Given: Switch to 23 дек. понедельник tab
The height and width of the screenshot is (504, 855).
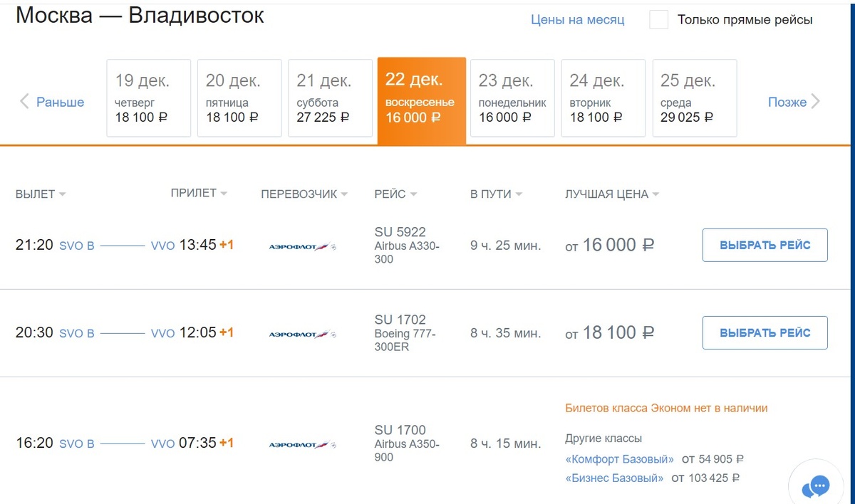Looking at the screenshot, I should pyautogui.click(x=512, y=98).
